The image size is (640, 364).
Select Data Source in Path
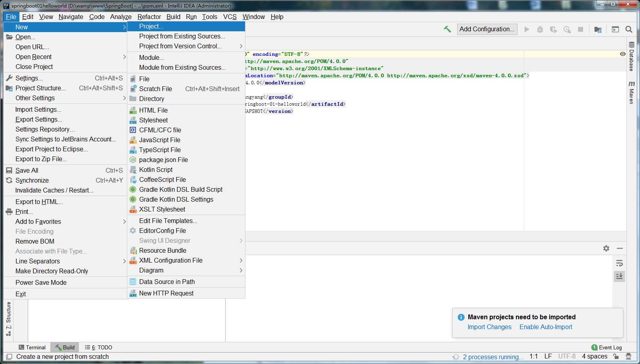[x=186, y=282]
